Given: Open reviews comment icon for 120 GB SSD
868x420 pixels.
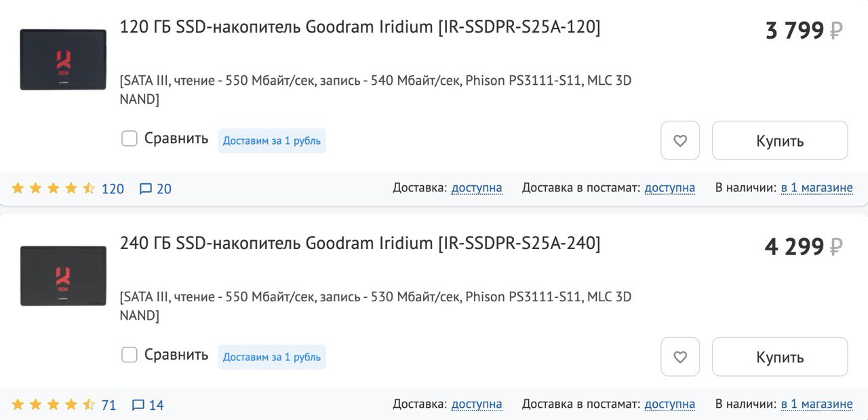Looking at the screenshot, I should coord(146,189).
